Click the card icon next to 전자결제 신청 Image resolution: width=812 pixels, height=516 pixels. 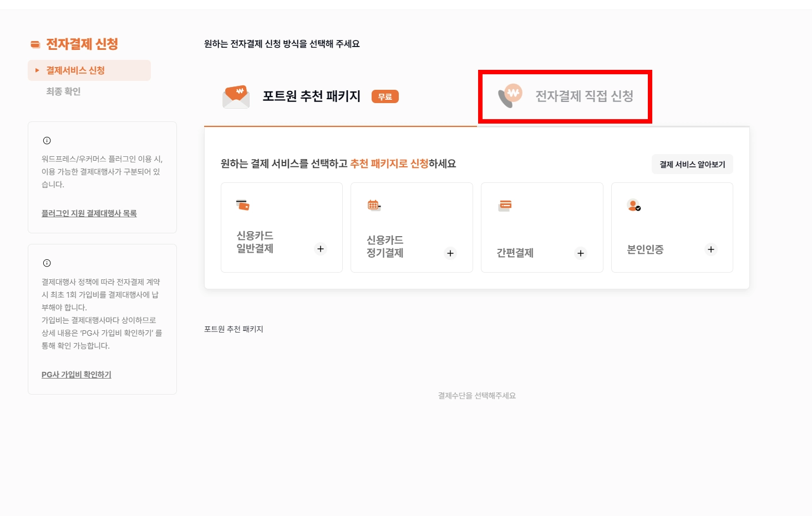(x=35, y=44)
